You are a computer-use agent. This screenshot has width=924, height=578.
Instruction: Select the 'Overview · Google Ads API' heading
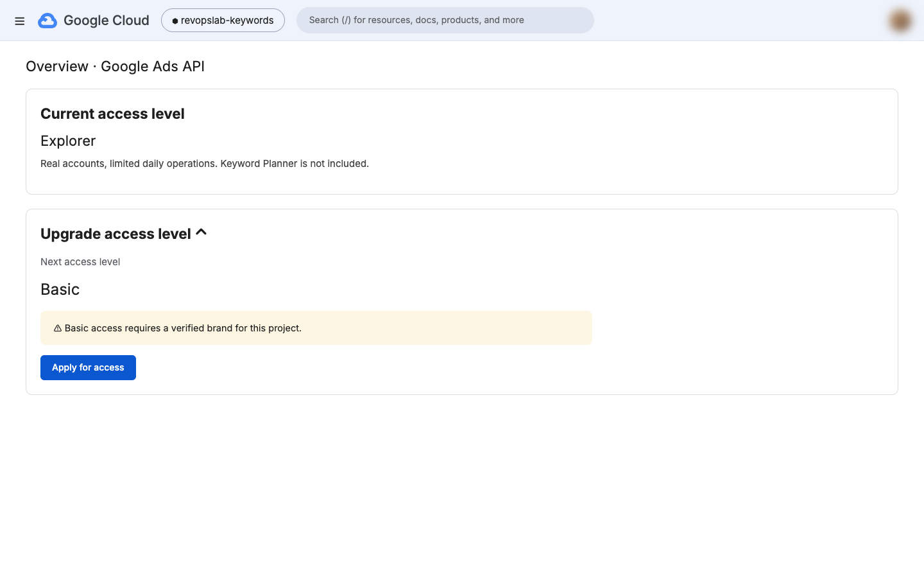[x=115, y=66]
